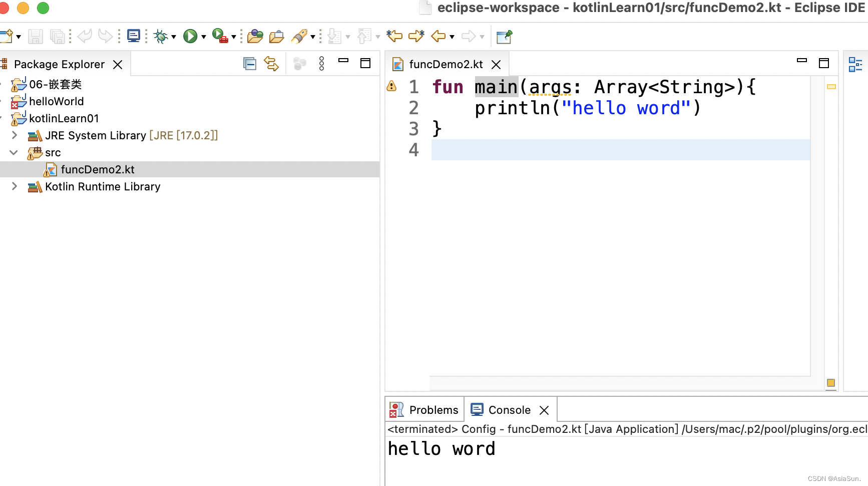This screenshot has width=868, height=486.
Task: Click the Save All toolbar icon
Action: point(58,36)
